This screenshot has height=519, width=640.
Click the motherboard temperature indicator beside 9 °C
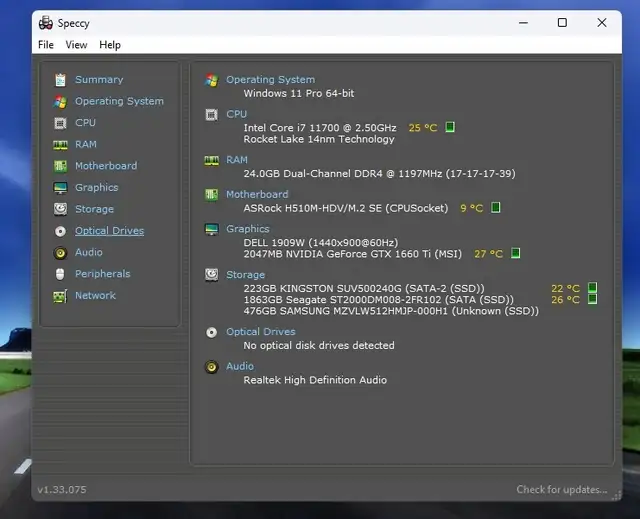(x=496, y=207)
